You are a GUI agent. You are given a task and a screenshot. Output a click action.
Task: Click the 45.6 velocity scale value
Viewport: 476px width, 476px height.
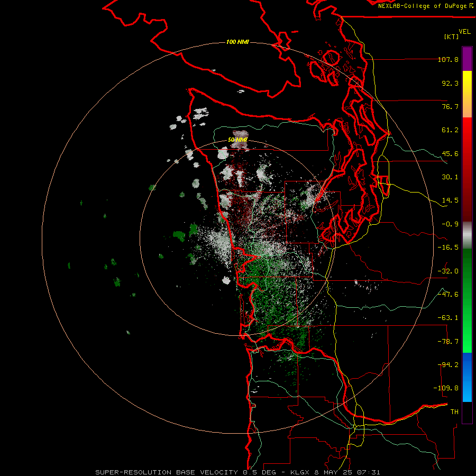450,153
